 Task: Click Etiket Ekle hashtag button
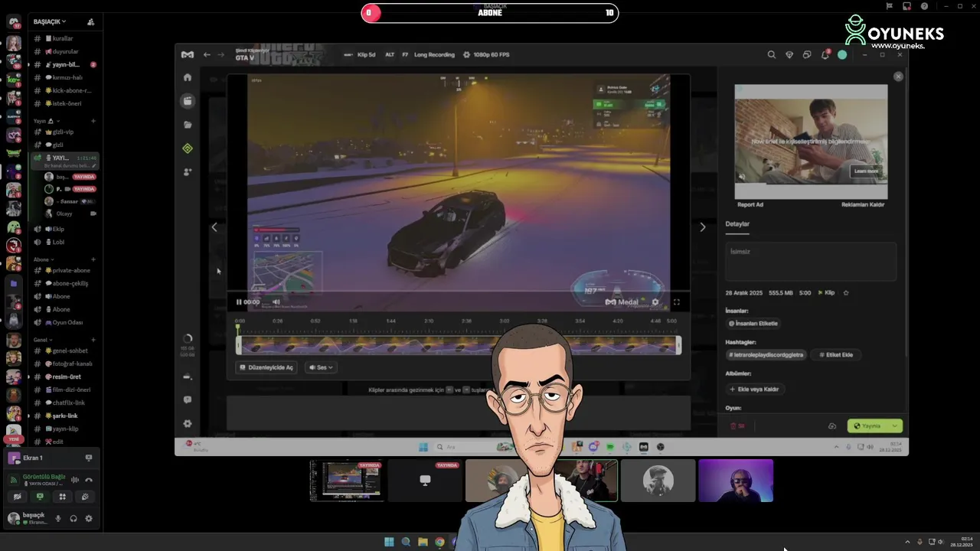coord(835,355)
